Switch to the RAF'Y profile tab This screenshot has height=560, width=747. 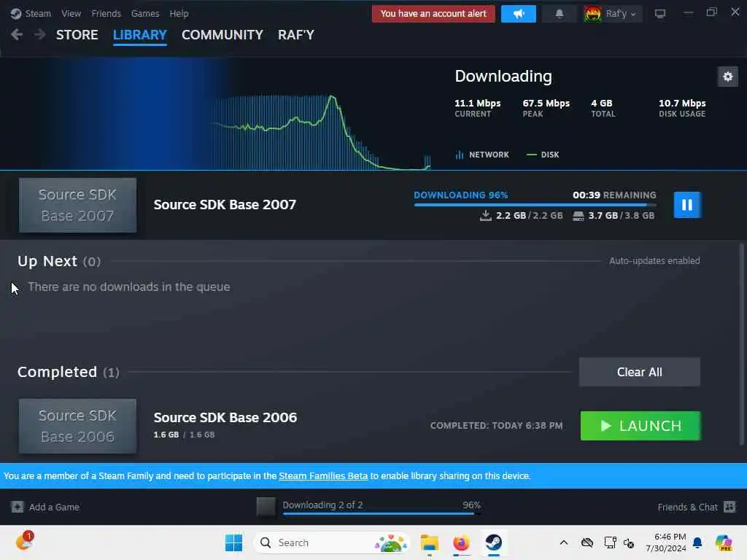(296, 35)
